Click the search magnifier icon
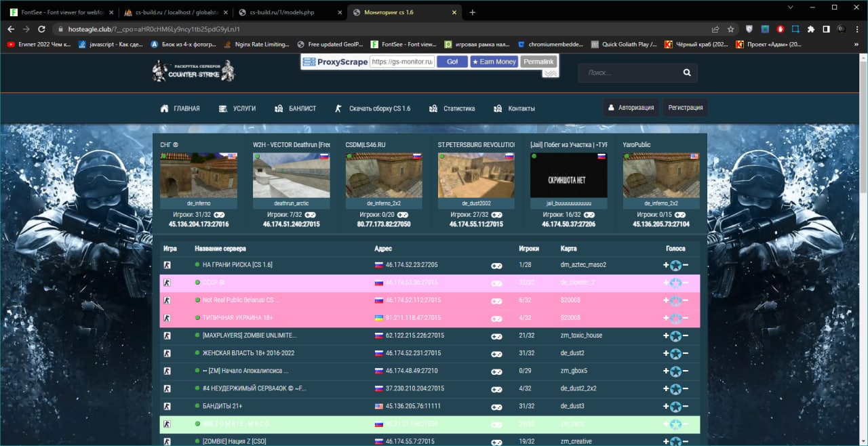 point(687,73)
